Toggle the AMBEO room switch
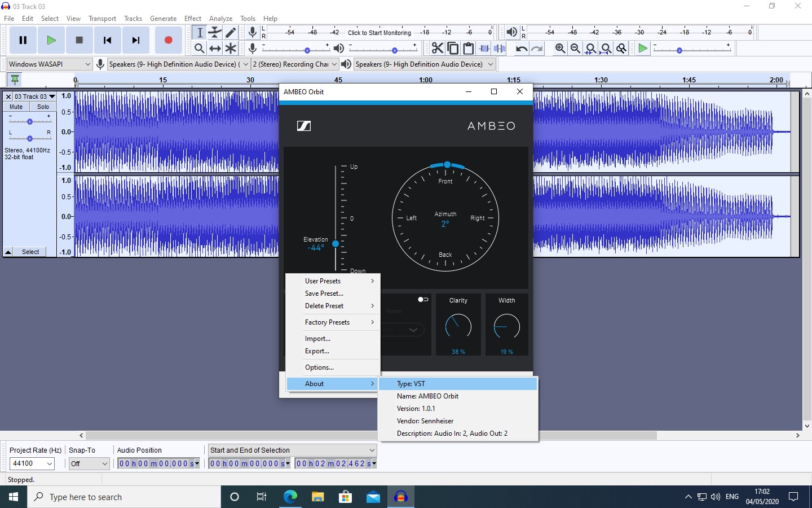Image resolution: width=812 pixels, height=508 pixels. [x=423, y=300]
